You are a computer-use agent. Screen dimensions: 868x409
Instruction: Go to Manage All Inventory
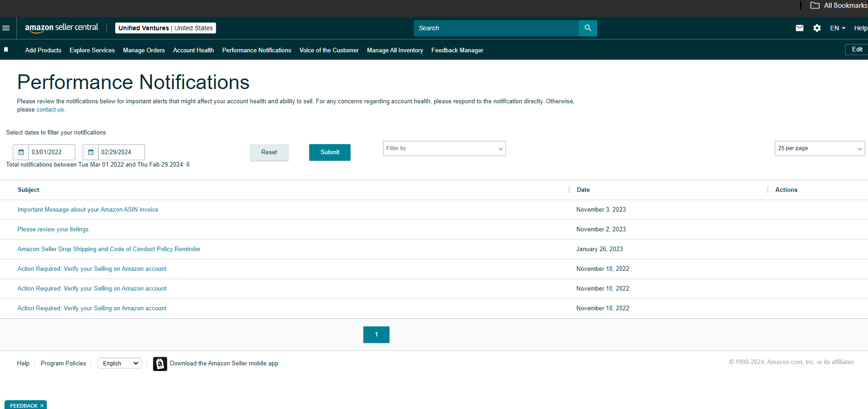(x=395, y=50)
